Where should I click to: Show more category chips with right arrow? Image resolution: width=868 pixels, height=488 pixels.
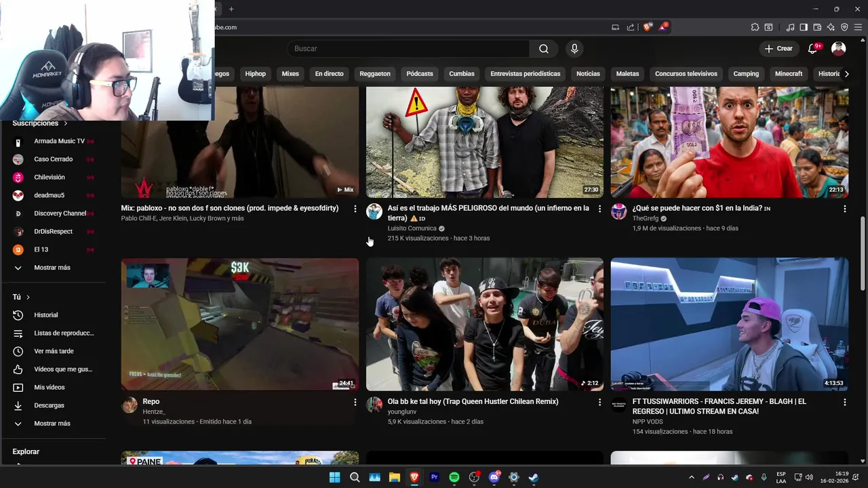tap(846, 74)
